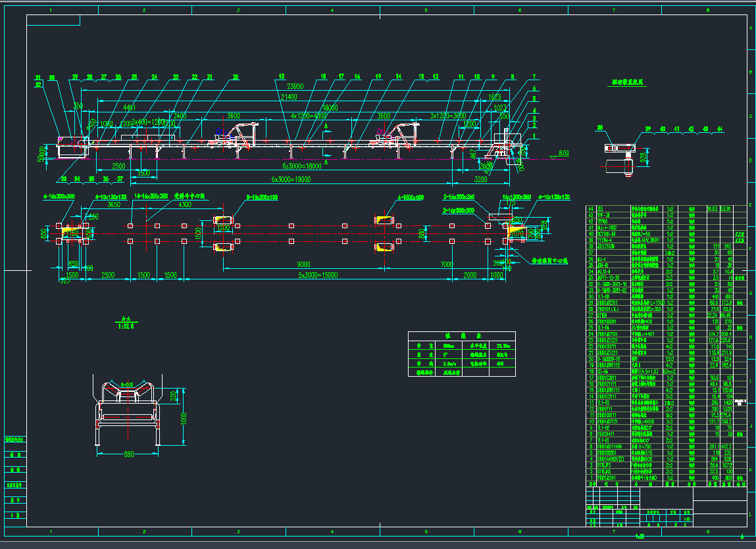756x549 pixels.
Task: Click the 3200 dimension below the elevation
Action: 481,179
